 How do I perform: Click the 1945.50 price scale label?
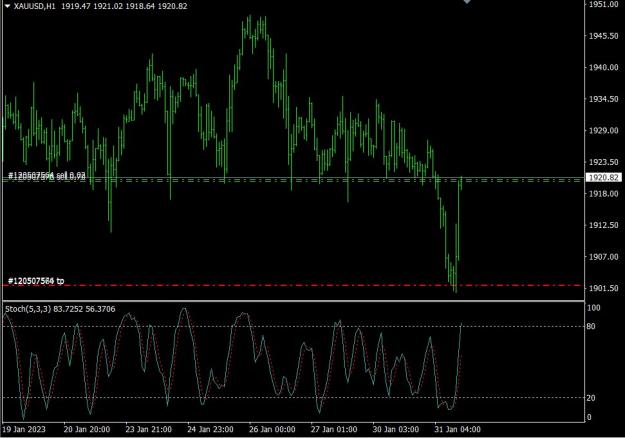603,36
